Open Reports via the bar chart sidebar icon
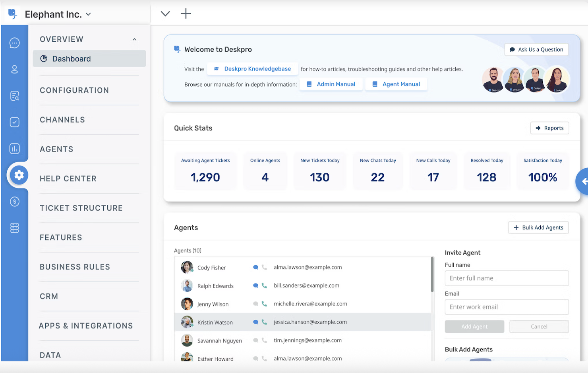This screenshot has height=373, width=588. coord(14,148)
